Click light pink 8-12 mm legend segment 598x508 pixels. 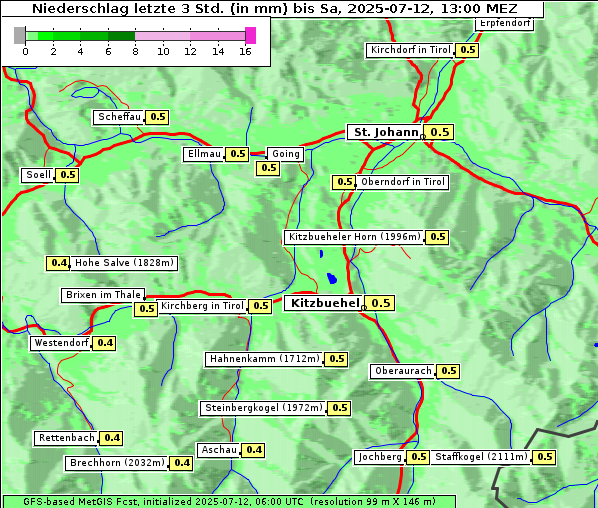click(162, 36)
